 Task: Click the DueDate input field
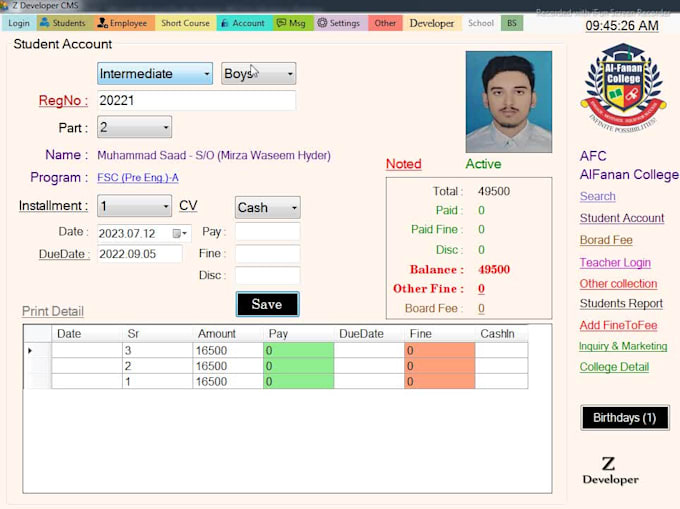(140, 254)
